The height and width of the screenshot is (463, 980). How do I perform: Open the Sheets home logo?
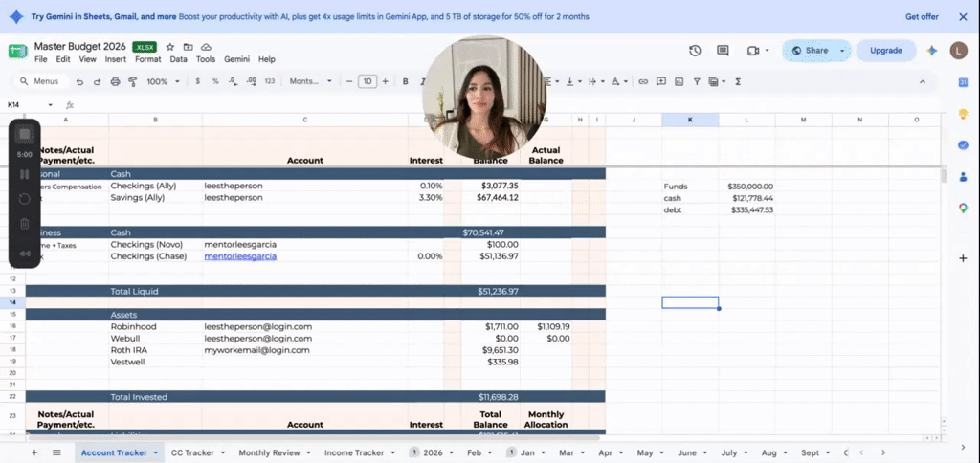[17, 52]
